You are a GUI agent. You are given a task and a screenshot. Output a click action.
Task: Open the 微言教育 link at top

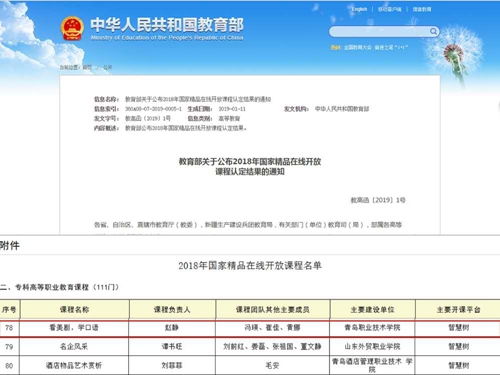(x=422, y=9)
